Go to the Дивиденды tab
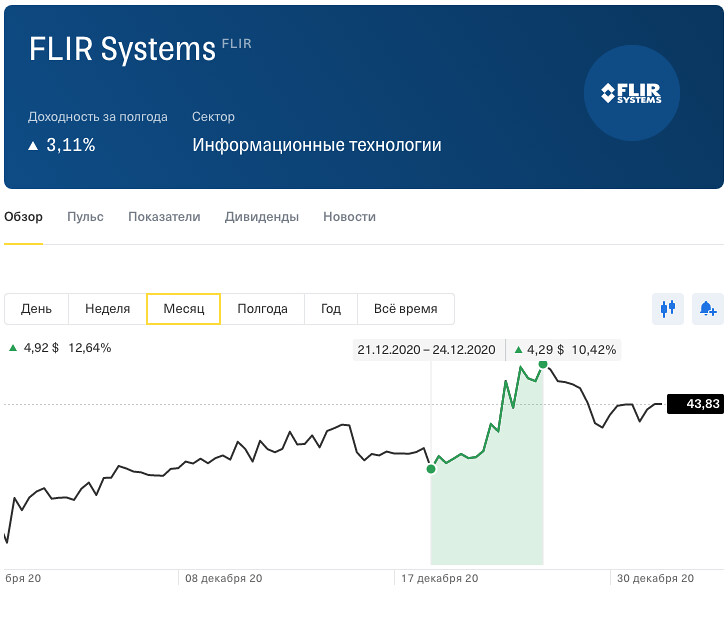This screenshot has height=631, width=728. [x=262, y=217]
